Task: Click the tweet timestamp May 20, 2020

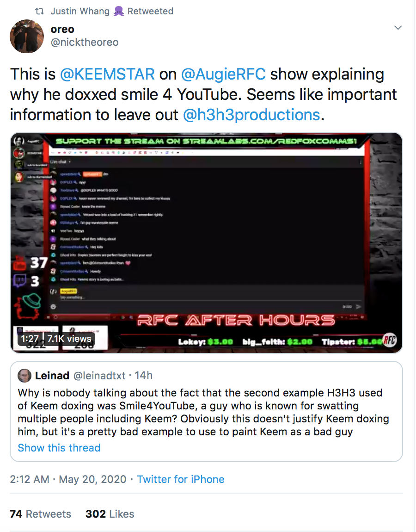Action: [92, 479]
